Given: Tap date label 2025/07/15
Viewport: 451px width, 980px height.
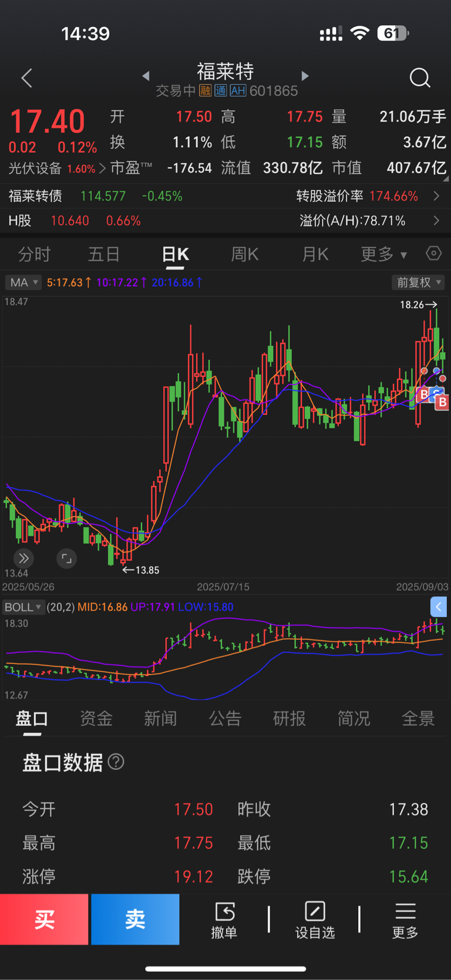Looking at the screenshot, I should tap(223, 587).
